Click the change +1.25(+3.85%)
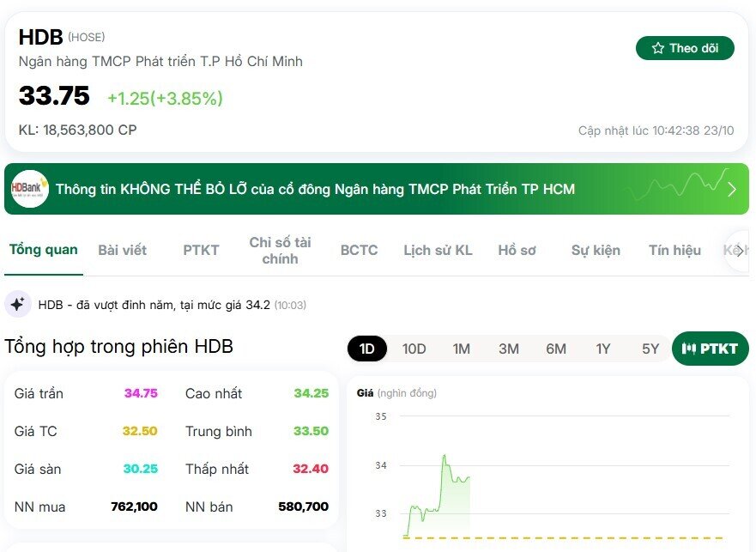Screen dimensions: 756x552 [x=165, y=99]
